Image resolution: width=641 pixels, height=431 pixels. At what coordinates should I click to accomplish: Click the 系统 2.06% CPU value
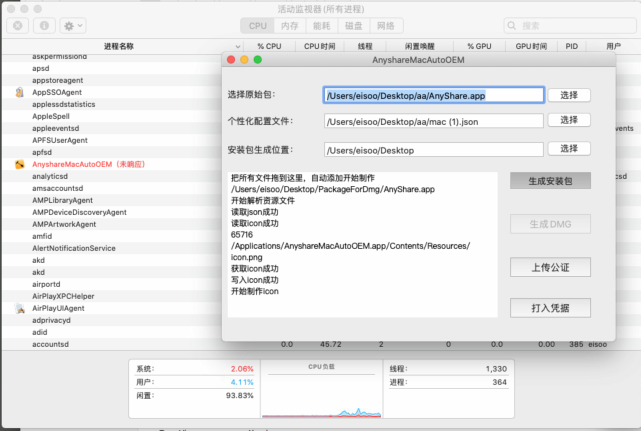pyautogui.click(x=242, y=369)
